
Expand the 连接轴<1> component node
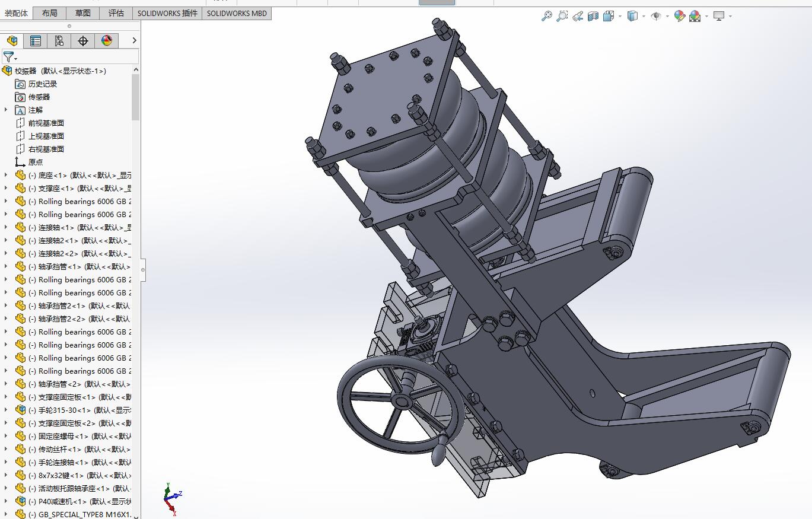click(7, 227)
